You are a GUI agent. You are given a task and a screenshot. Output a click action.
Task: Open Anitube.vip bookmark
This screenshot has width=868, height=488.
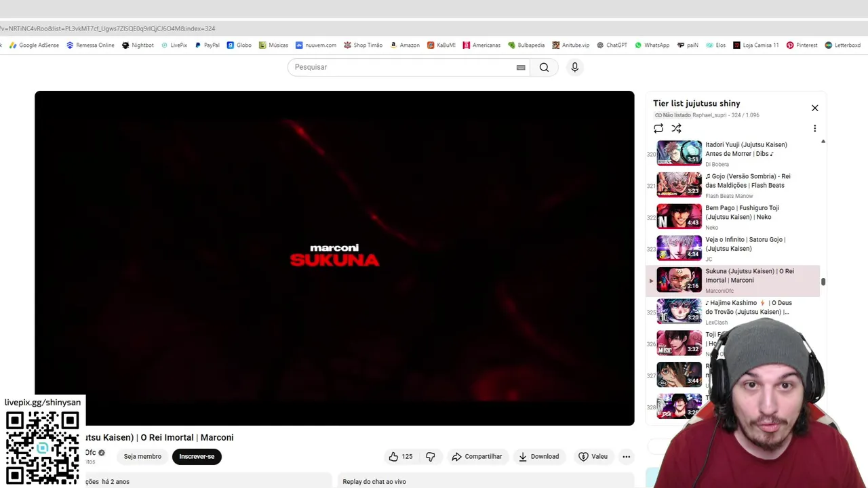(x=571, y=45)
